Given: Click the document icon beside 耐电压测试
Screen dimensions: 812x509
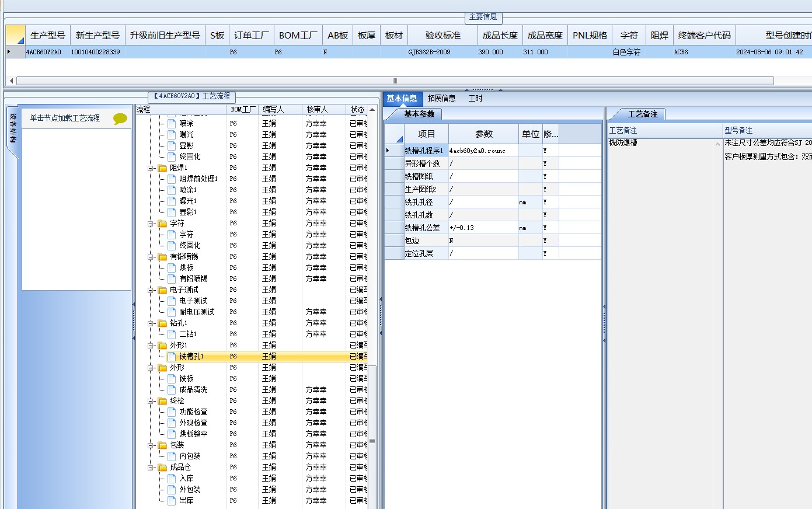Looking at the screenshot, I should [x=172, y=312].
